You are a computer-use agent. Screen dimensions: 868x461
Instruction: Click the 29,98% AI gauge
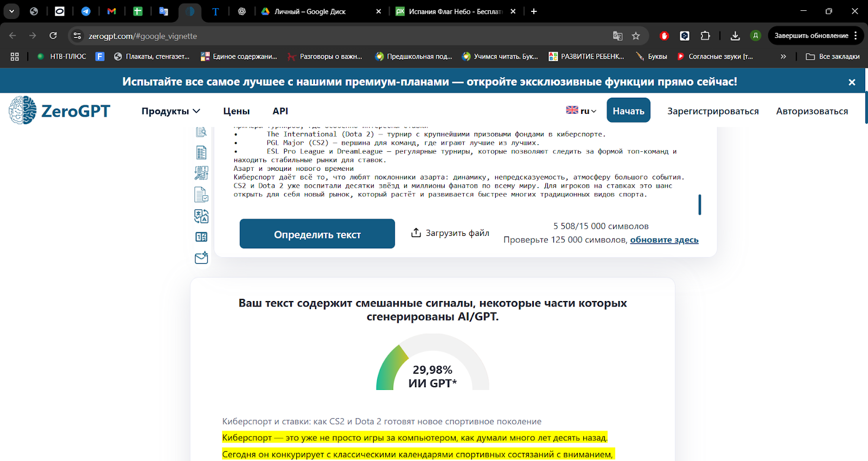click(432, 362)
